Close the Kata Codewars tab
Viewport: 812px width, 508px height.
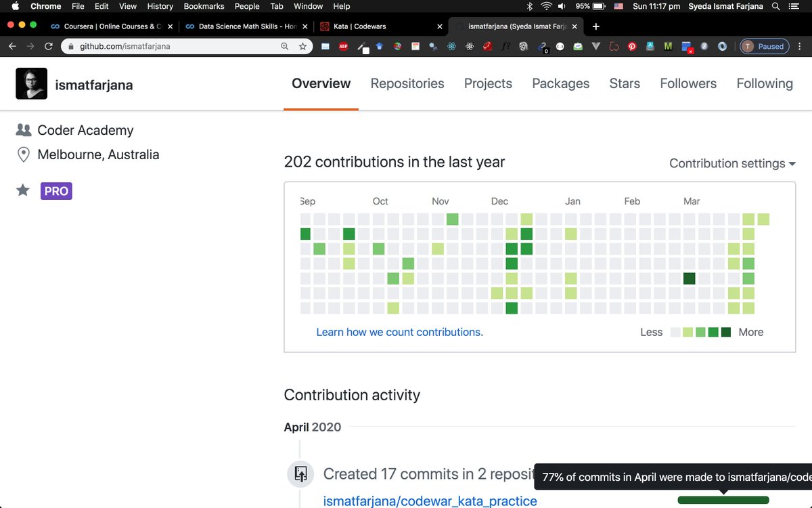[440, 26]
